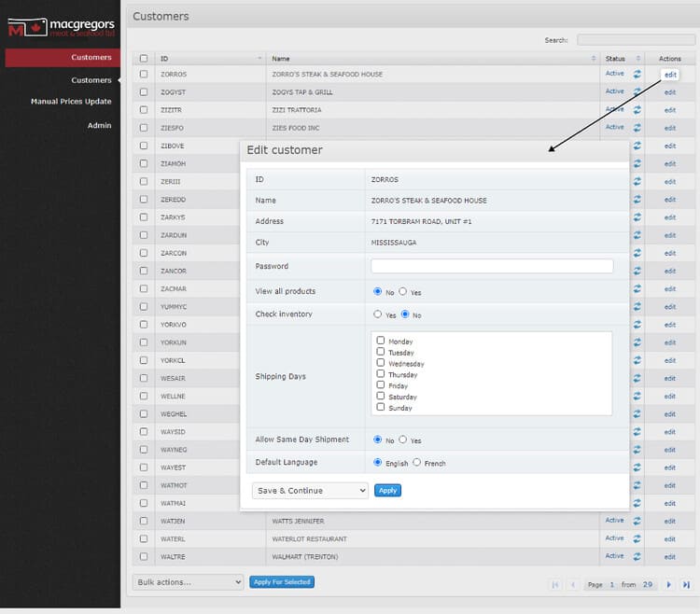Screen dimensions: 700x614
Task: Click ZIZI TRATTORIA name cell
Action: pos(297,110)
